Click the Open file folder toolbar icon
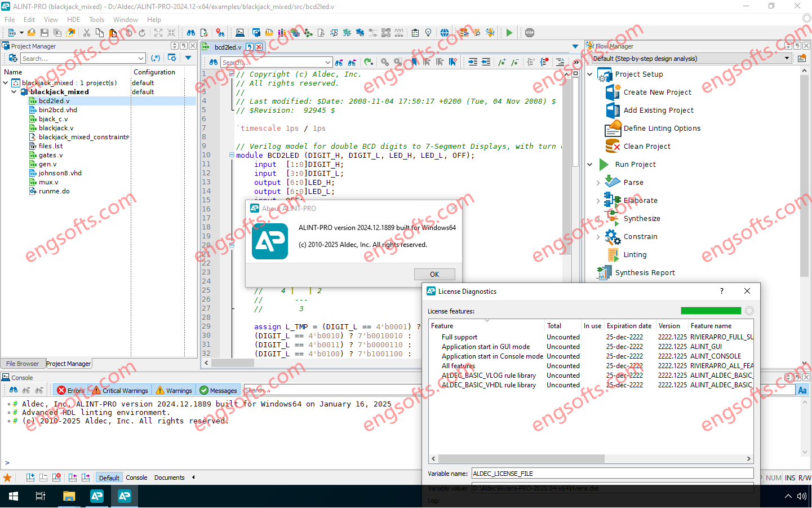Screen dimensions: 812x508 tap(32, 33)
